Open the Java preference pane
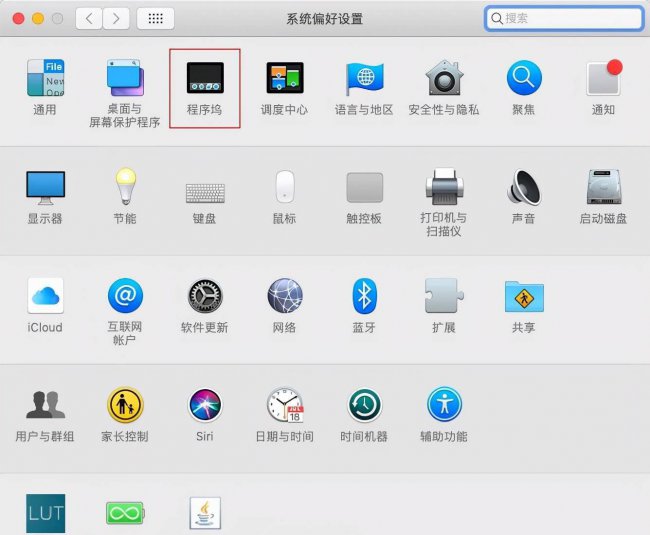This screenshot has height=535, width=650. 205,513
